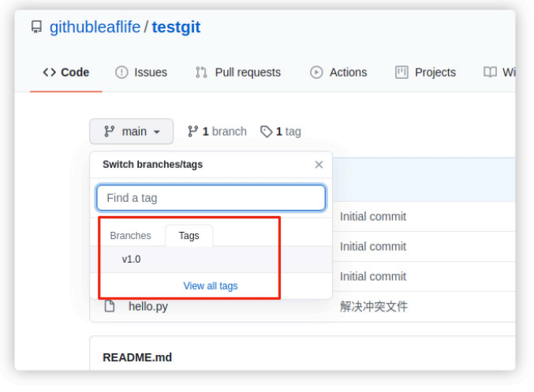
Task: Open the githubleaflife owner profile link
Action: coord(95,28)
